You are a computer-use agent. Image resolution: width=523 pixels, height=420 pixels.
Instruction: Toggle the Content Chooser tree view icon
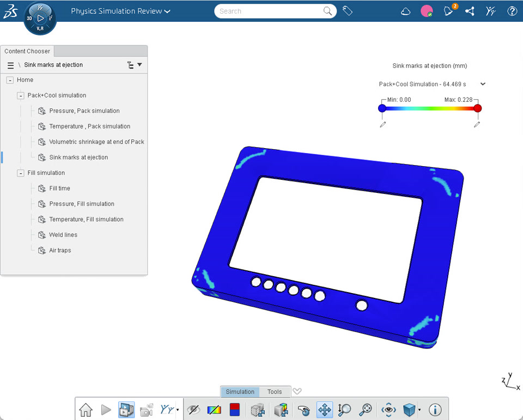click(130, 65)
